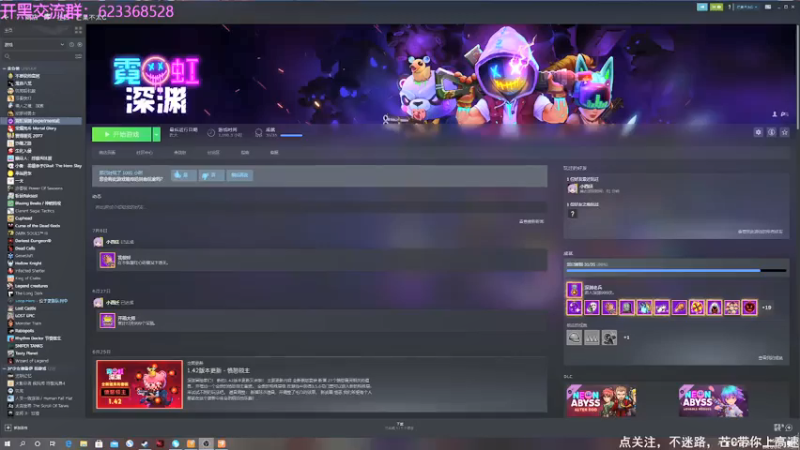Viewport: 800px width, 450px height.
Task: Click the play time clock icon
Action: point(211,133)
